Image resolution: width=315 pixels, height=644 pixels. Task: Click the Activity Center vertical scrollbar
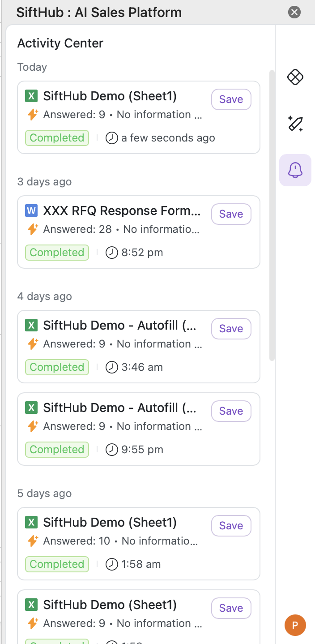click(272, 215)
